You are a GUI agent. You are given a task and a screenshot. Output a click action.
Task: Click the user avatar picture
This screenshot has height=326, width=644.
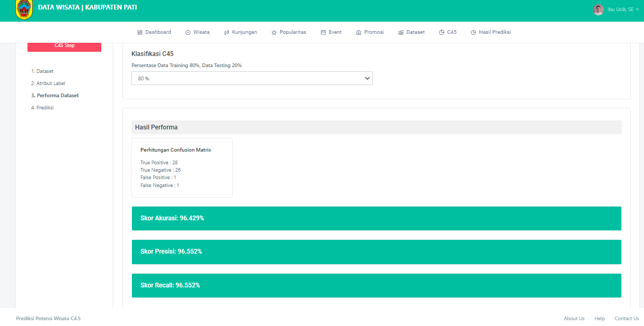click(598, 10)
